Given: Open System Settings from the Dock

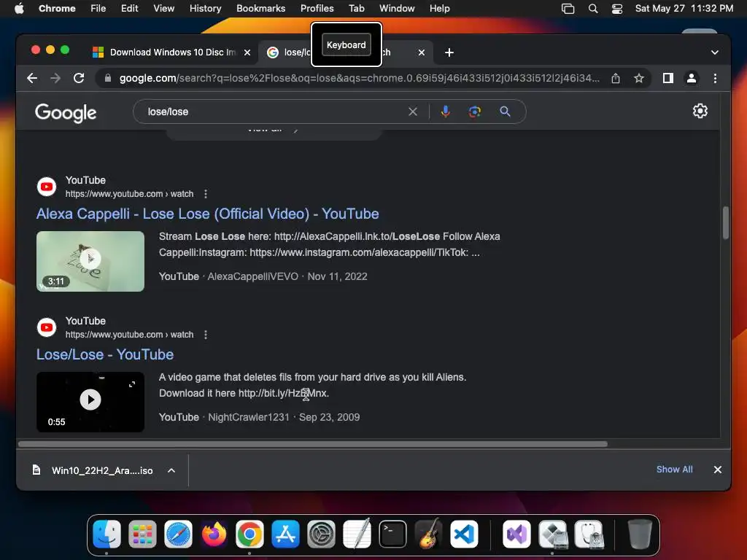Looking at the screenshot, I should point(321,534).
